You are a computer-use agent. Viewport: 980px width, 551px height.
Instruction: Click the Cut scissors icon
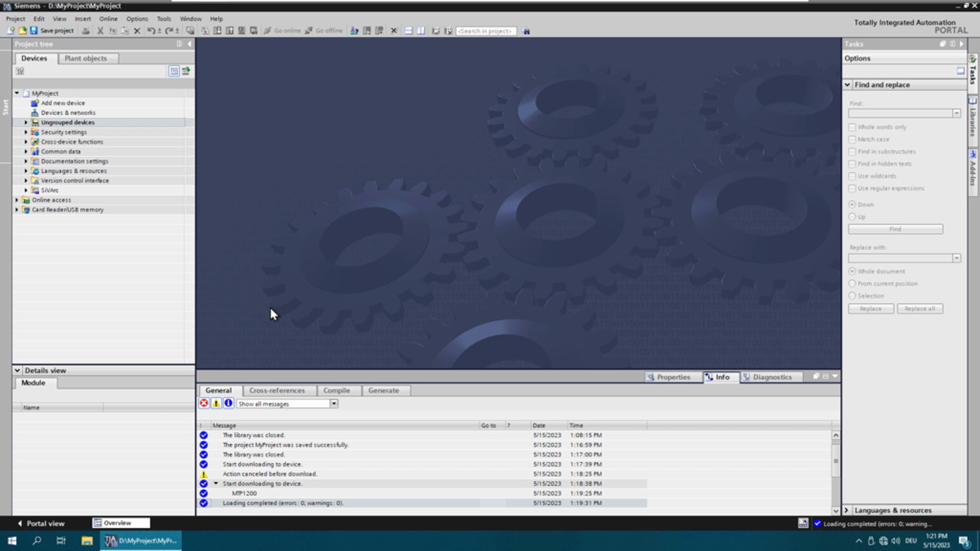[x=100, y=31]
